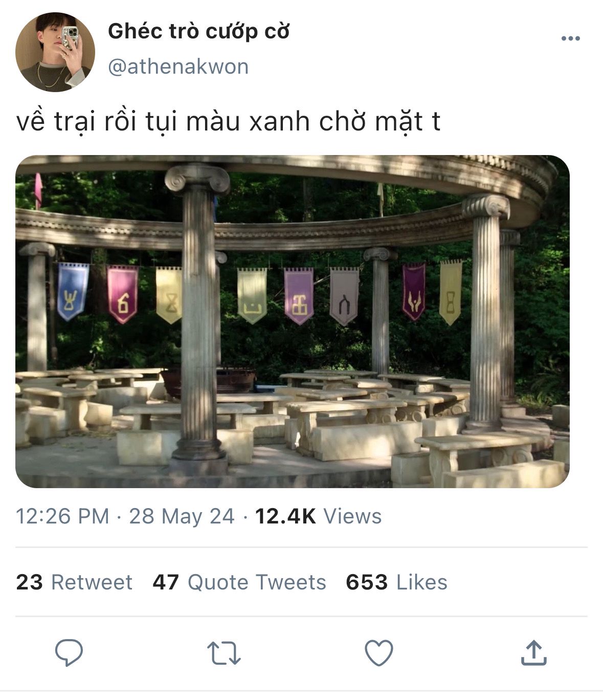Open the profile avatar photo
Image resolution: width=603 pixels, height=700 pixels.
point(55,52)
